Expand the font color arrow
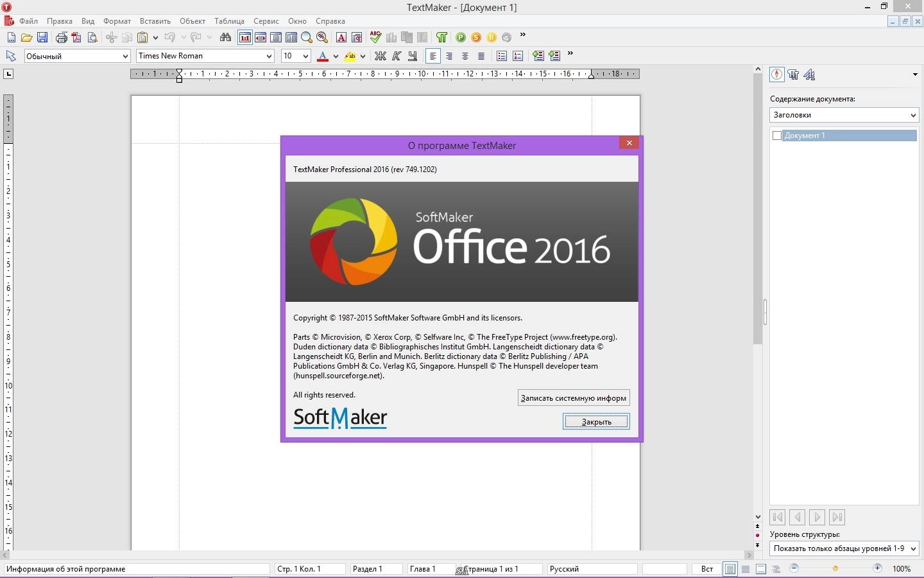This screenshot has height=578, width=924. coord(336,57)
